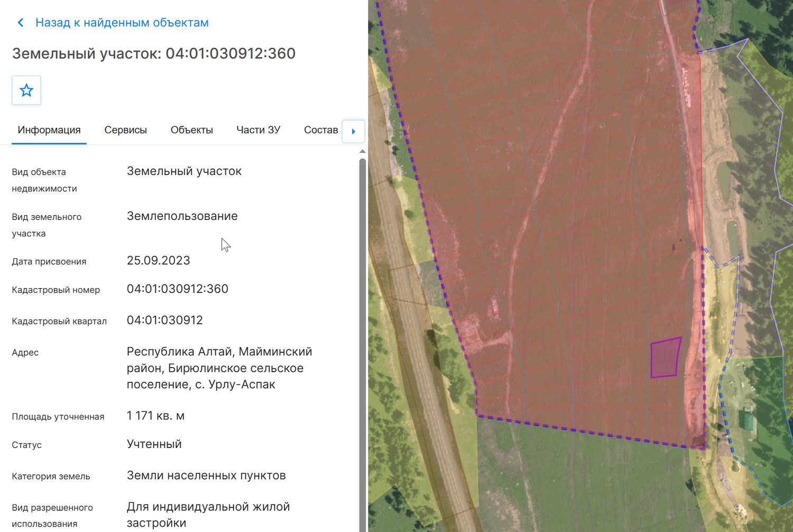Select the cadastral number value 04:01:030912:360
The image size is (793, 532).
pyautogui.click(x=178, y=289)
